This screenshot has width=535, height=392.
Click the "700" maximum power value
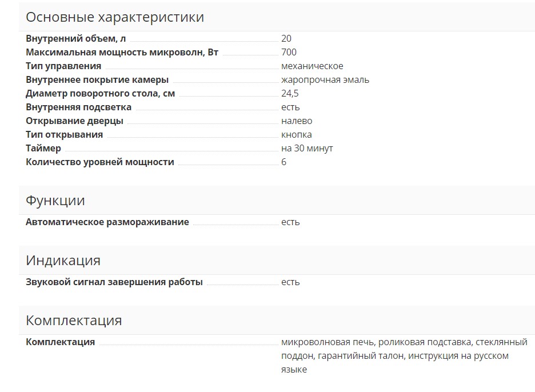(x=289, y=53)
